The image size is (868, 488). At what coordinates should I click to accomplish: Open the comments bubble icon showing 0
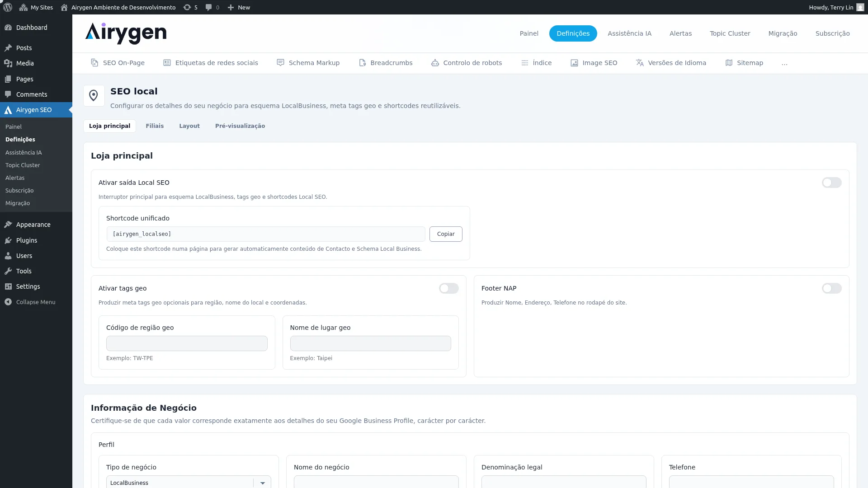point(208,7)
